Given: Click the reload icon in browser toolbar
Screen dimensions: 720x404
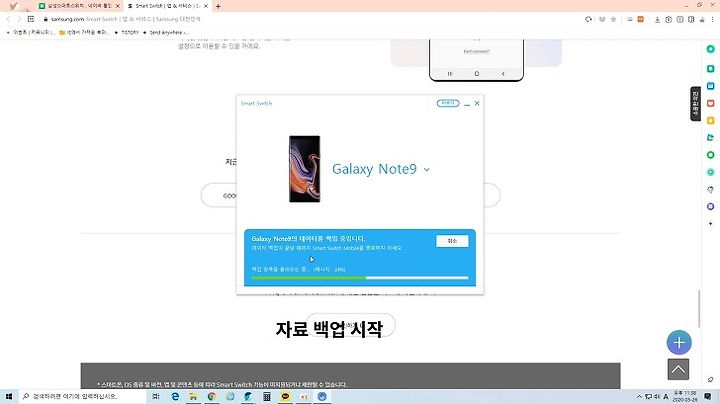Looking at the screenshot, I should pos(588,19).
